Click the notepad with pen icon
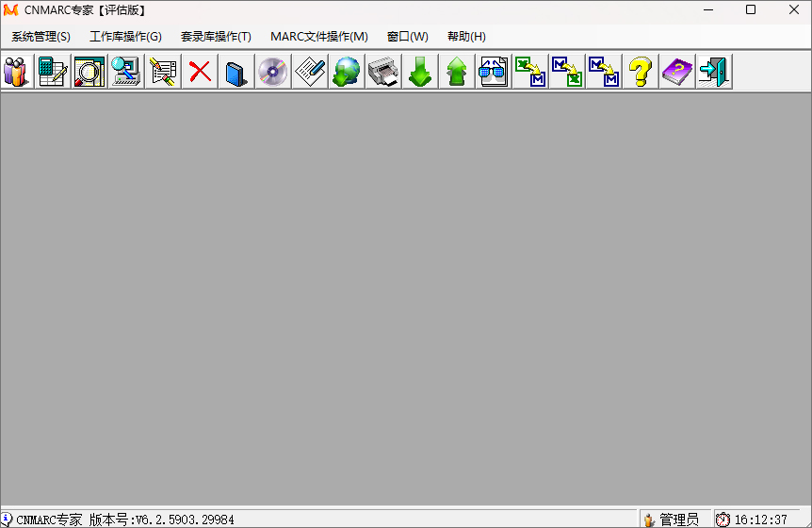 pos(310,72)
